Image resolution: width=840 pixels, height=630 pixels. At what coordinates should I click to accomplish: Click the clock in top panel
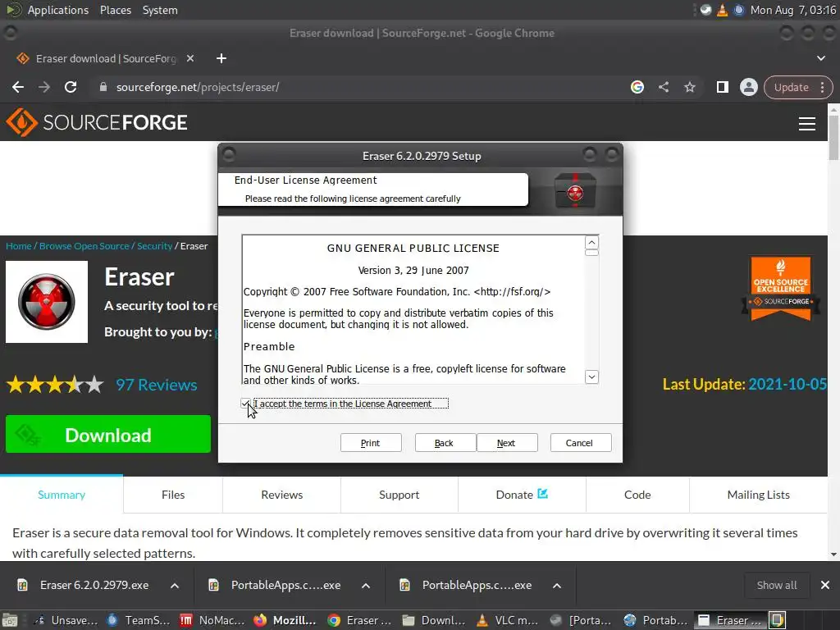793,10
